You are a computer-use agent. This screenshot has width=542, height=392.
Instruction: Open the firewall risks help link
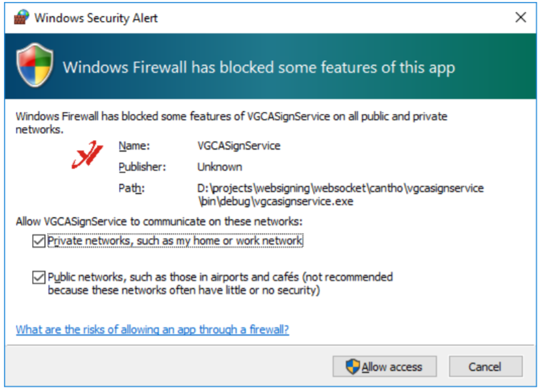pyautogui.click(x=152, y=329)
